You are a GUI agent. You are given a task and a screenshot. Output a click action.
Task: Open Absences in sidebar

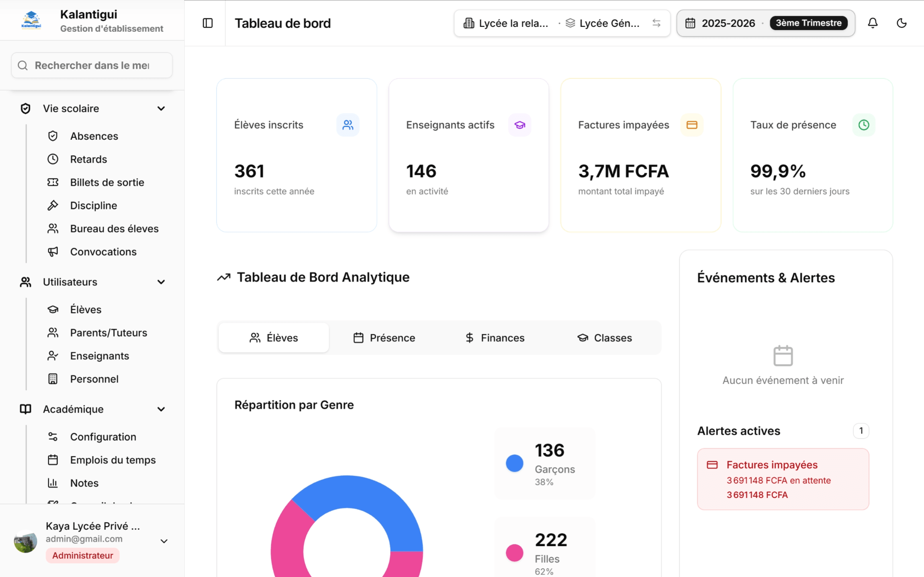[94, 136]
